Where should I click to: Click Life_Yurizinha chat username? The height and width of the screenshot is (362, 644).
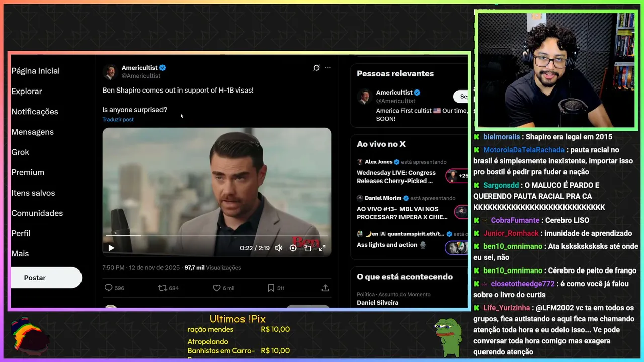coord(507,308)
